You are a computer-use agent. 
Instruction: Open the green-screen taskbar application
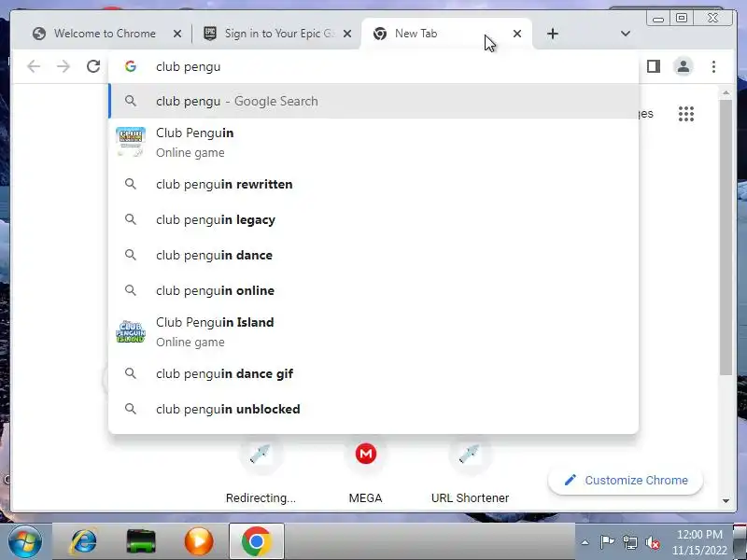[141, 542]
